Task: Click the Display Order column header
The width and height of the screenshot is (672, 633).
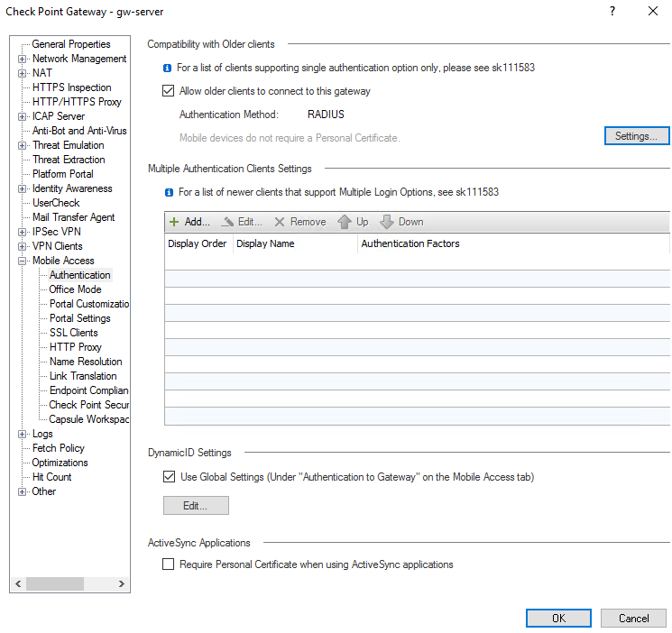Action: (x=198, y=243)
